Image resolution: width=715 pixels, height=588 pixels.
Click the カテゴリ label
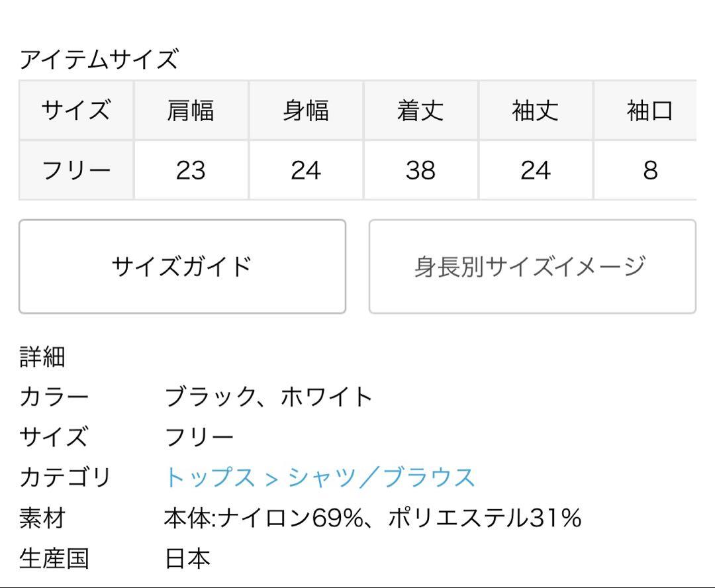click(65, 477)
